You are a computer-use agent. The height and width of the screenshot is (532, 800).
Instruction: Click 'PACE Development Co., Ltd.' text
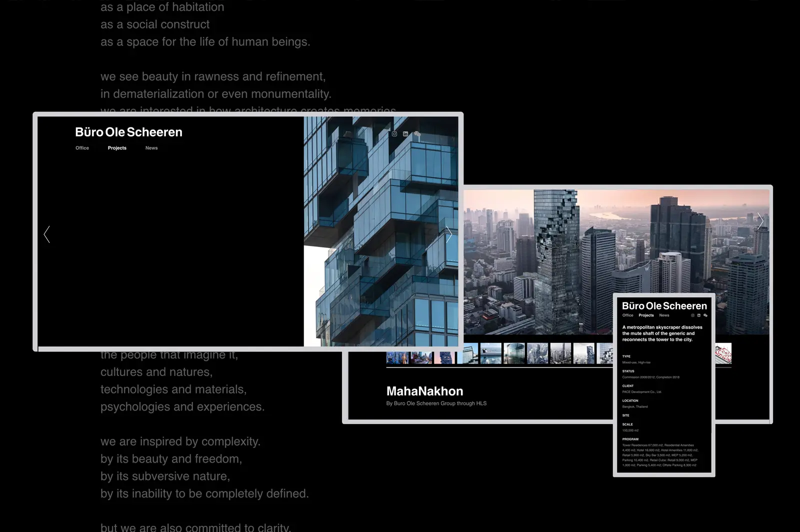(x=642, y=392)
